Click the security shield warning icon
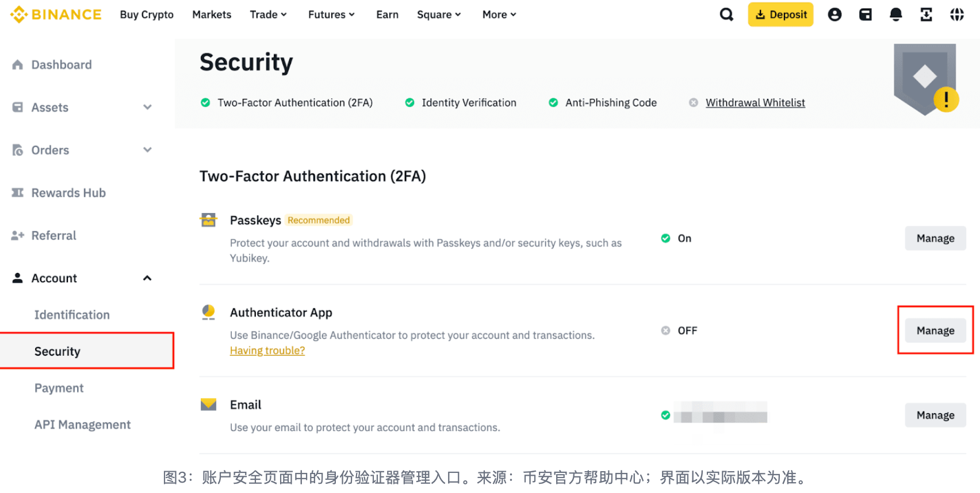 click(926, 79)
